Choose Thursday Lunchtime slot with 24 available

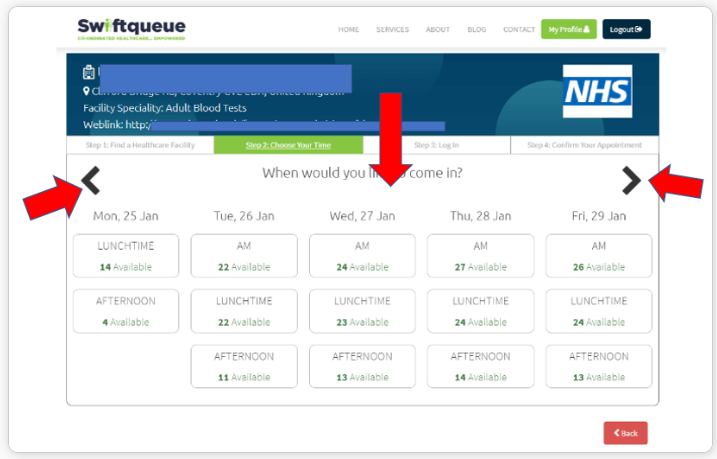click(481, 311)
